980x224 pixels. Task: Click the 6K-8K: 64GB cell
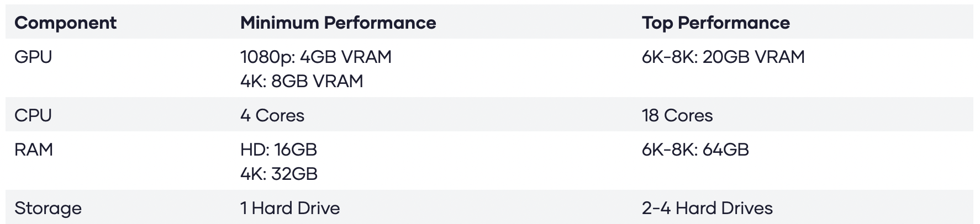click(x=695, y=150)
